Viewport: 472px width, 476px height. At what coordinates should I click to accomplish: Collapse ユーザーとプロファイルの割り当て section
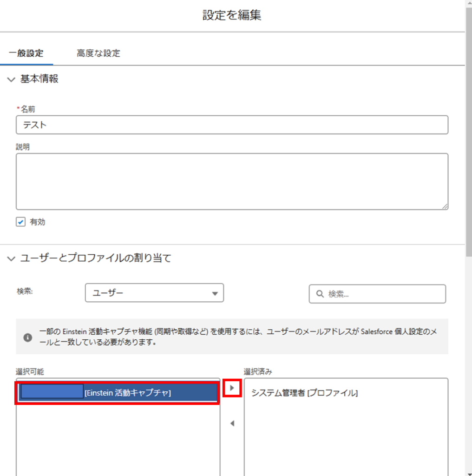click(11, 258)
